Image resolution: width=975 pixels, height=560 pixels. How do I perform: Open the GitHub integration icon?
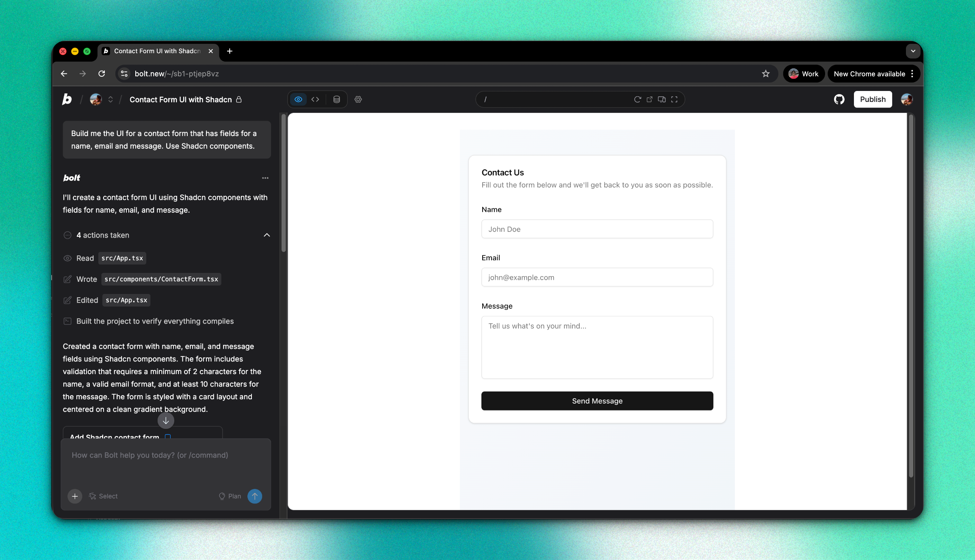click(838, 99)
